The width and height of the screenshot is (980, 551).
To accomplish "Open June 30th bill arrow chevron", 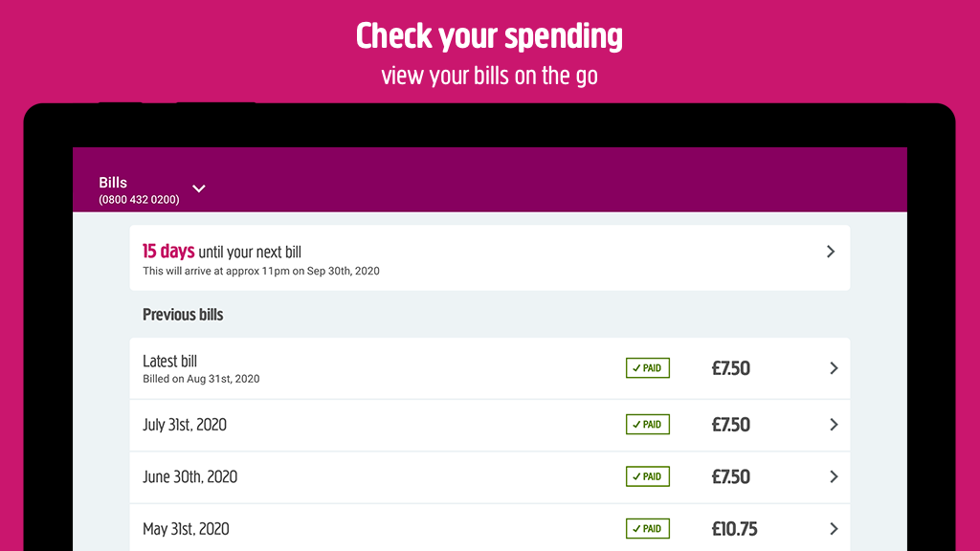I will (x=834, y=476).
